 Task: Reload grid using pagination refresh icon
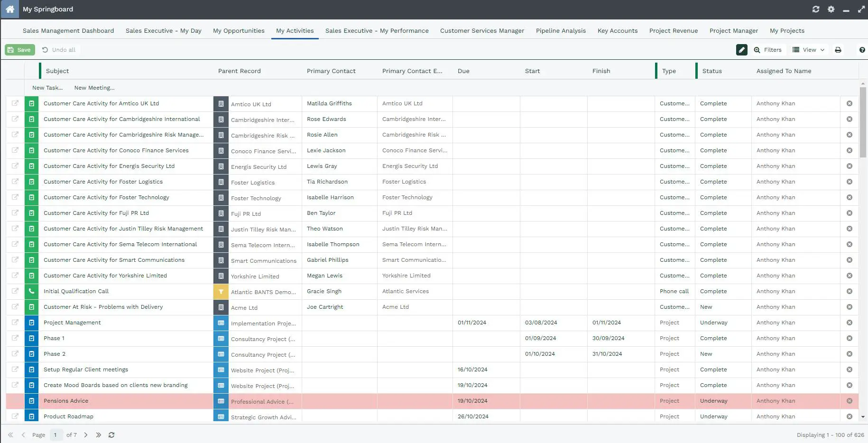(x=111, y=435)
